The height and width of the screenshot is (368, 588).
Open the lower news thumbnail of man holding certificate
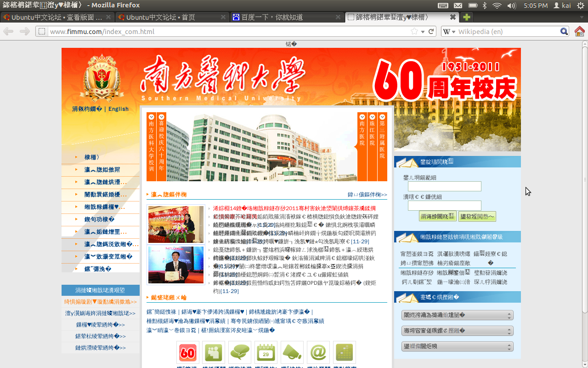pyautogui.click(x=176, y=265)
